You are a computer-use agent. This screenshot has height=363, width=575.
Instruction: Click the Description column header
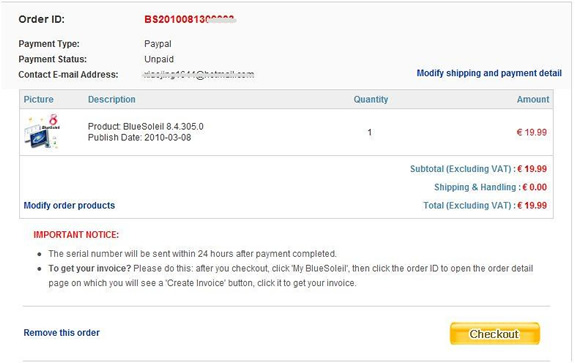coord(111,99)
